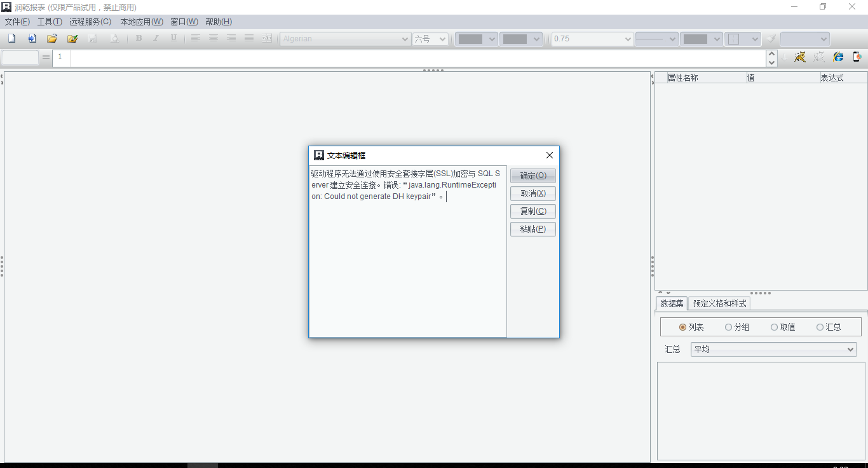The height and width of the screenshot is (468, 868).
Task: Click the merge cells toolbar icon
Action: click(267, 39)
